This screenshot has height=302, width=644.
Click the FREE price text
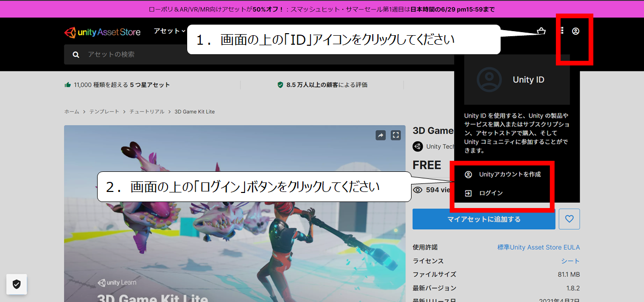click(x=427, y=165)
